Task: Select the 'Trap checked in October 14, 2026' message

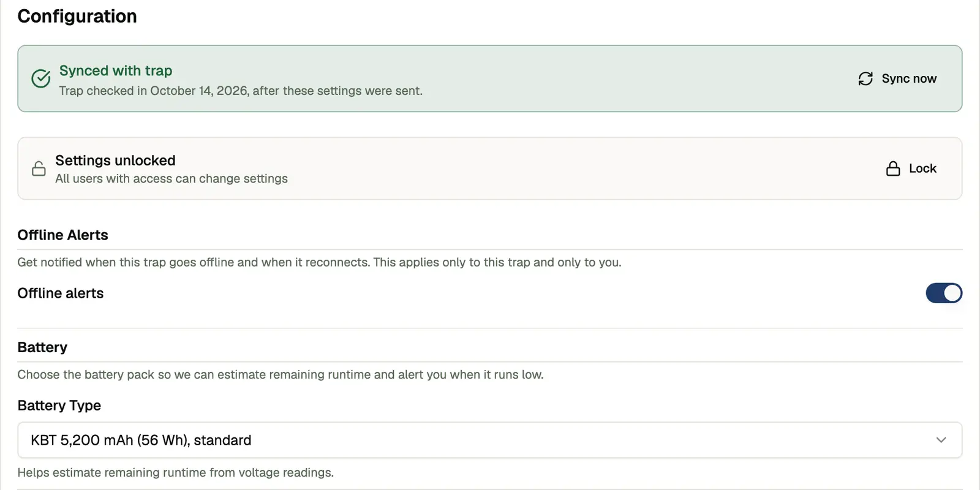Action: [241, 91]
